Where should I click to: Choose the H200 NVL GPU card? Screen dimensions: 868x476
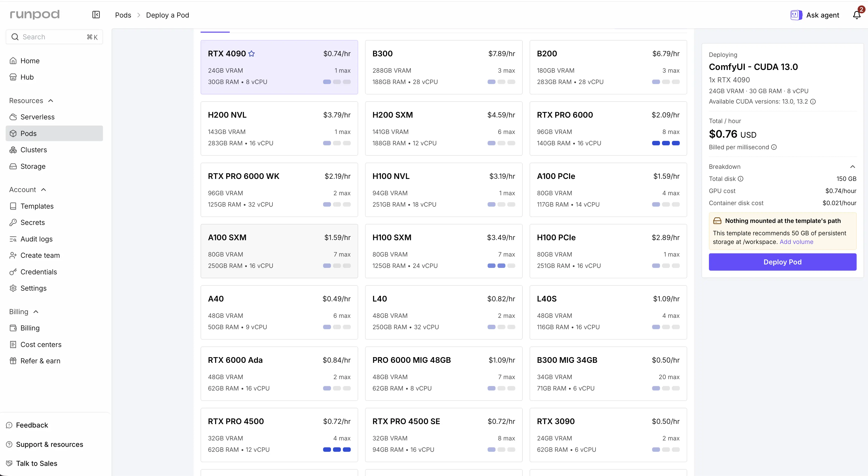coord(279,129)
